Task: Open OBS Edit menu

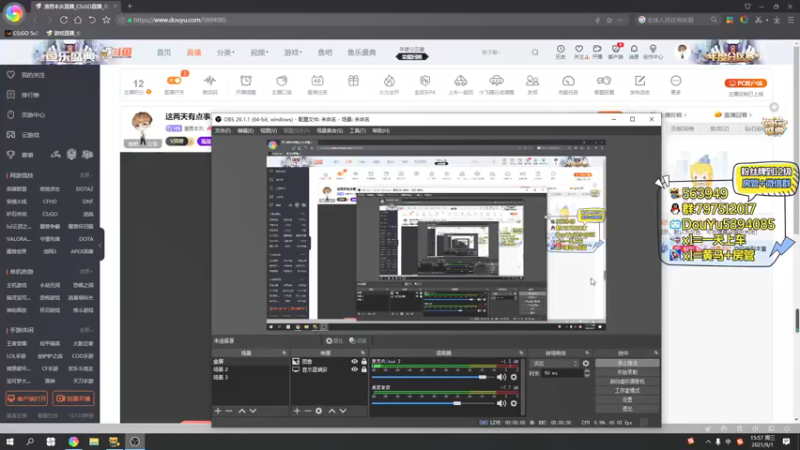Action: pyautogui.click(x=245, y=131)
